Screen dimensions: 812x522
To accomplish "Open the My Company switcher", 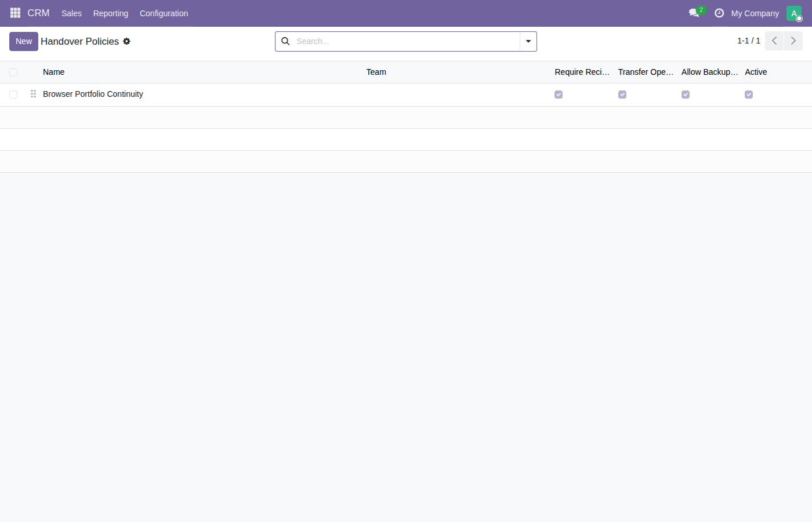I will coord(755,13).
